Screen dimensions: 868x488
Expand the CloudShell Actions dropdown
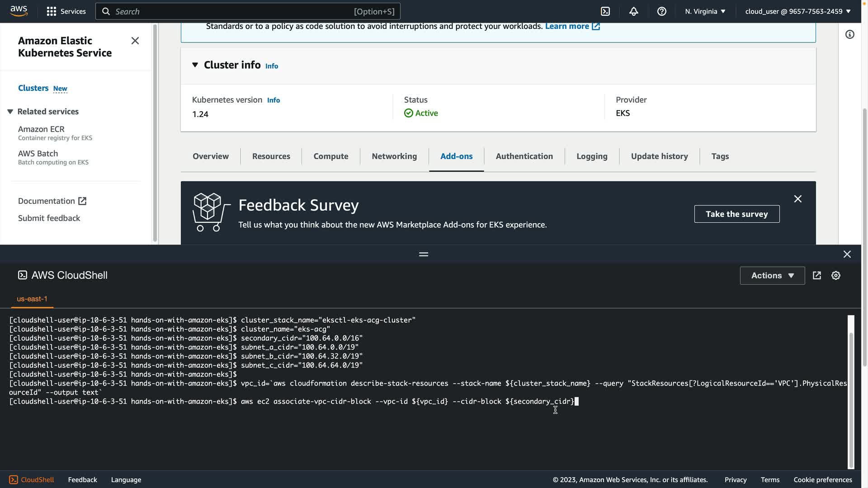pos(772,276)
